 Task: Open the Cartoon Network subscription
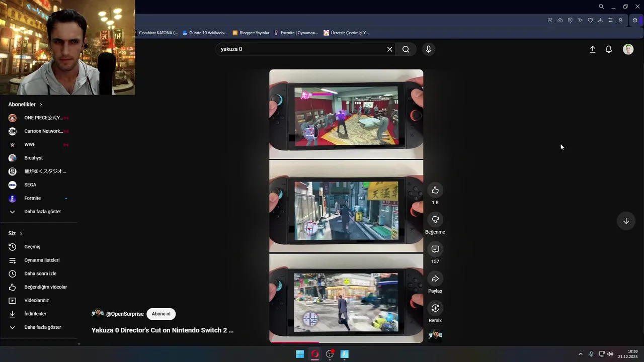pyautogui.click(x=39, y=131)
